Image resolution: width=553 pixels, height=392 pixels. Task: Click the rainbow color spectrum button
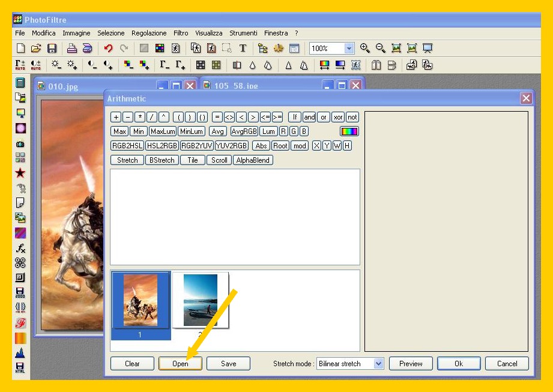pyautogui.click(x=349, y=131)
